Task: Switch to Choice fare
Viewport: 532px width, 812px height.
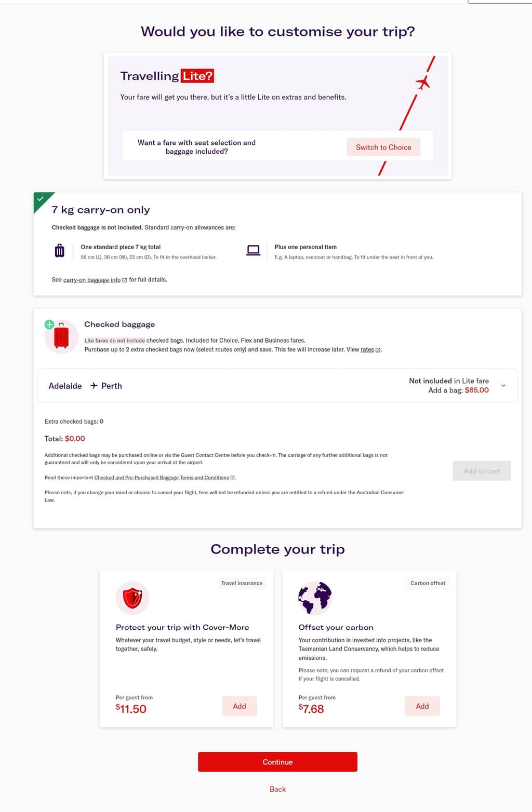Action: pyautogui.click(x=383, y=147)
